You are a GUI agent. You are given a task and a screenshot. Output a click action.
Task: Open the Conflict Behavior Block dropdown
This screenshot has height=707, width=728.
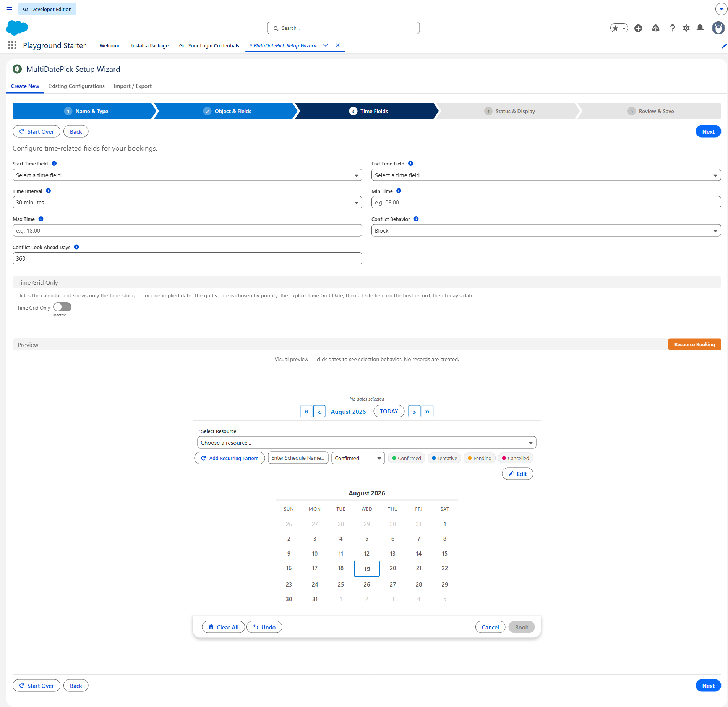(546, 230)
